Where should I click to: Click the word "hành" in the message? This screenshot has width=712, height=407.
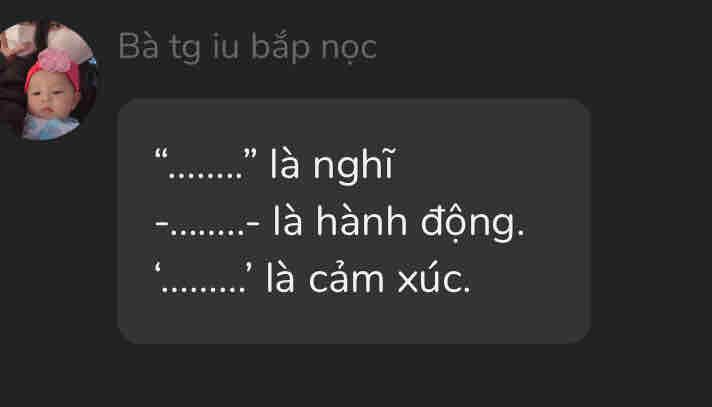point(361,222)
